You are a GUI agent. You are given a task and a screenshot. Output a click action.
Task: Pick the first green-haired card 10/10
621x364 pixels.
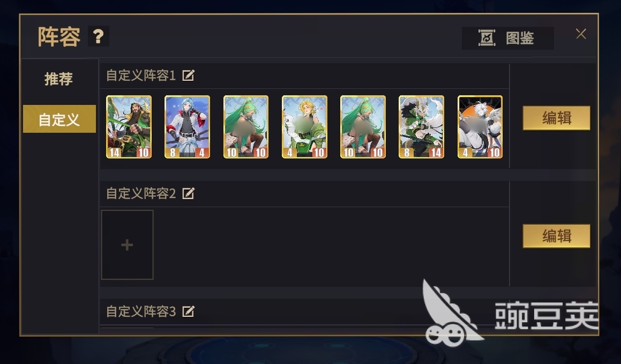tap(246, 127)
